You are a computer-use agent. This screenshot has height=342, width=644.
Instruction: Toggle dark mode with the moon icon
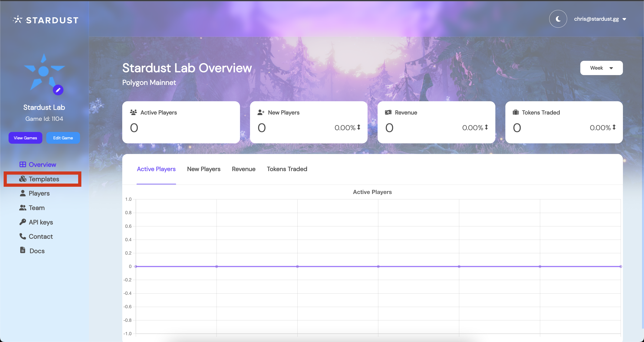558,19
